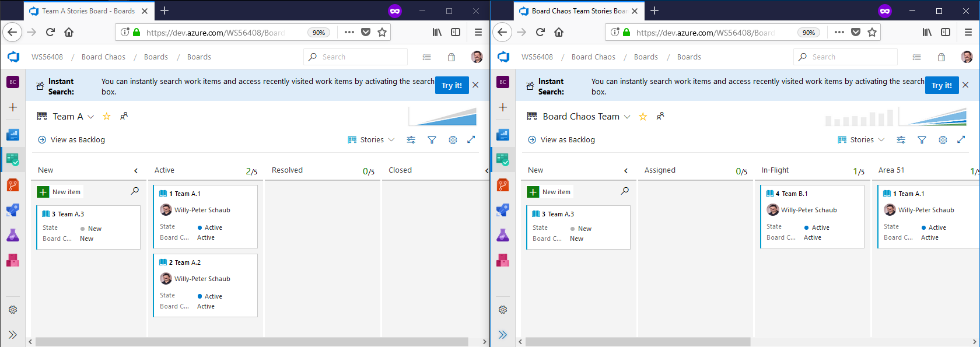Open Team A Stories Board browser tab
Image resolution: width=980 pixels, height=347 pixels.
(x=89, y=10)
